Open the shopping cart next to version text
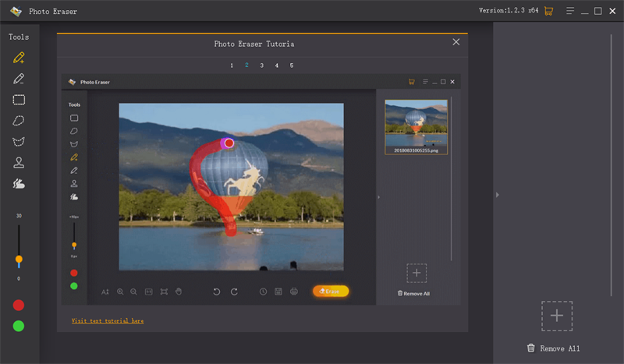This screenshot has width=624, height=364. (x=549, y=11)
